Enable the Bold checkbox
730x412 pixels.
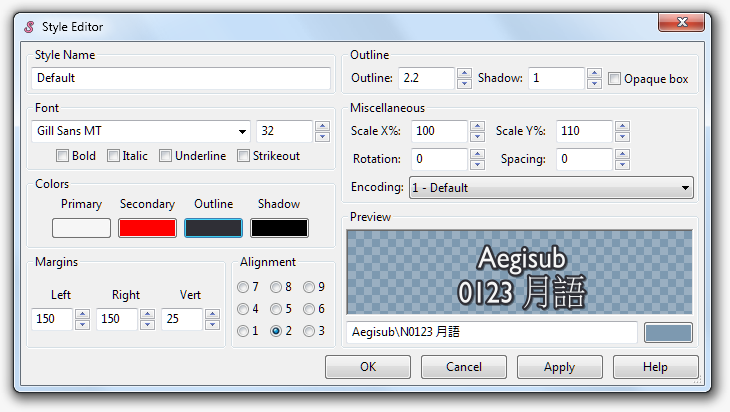click(63, 156)
